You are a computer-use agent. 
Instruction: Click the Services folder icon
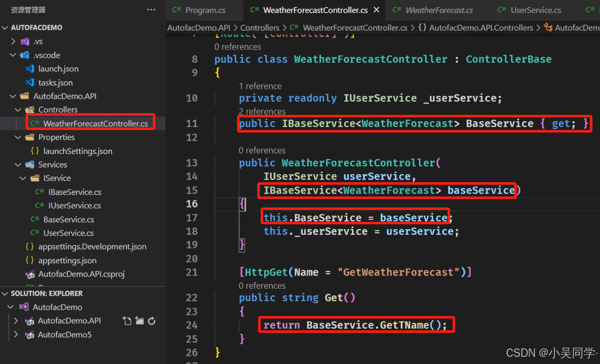[29, 165]
